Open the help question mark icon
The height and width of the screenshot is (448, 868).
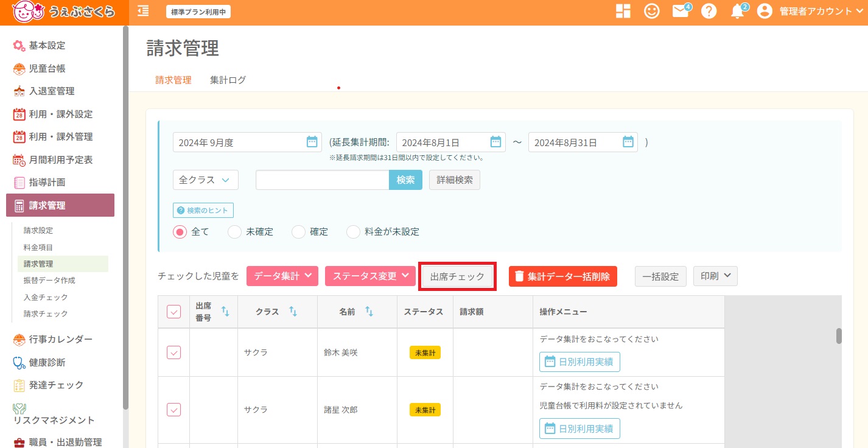(709, 11)
